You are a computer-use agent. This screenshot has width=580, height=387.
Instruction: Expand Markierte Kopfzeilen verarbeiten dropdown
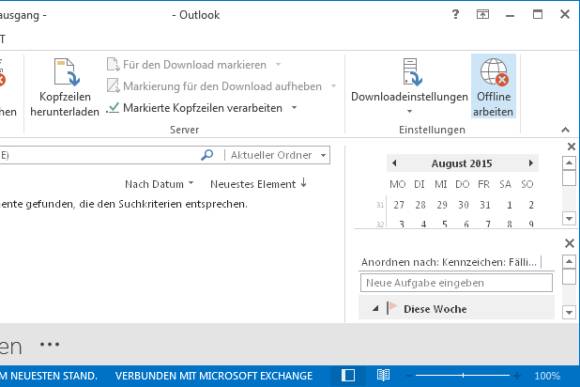coord(294,108)
